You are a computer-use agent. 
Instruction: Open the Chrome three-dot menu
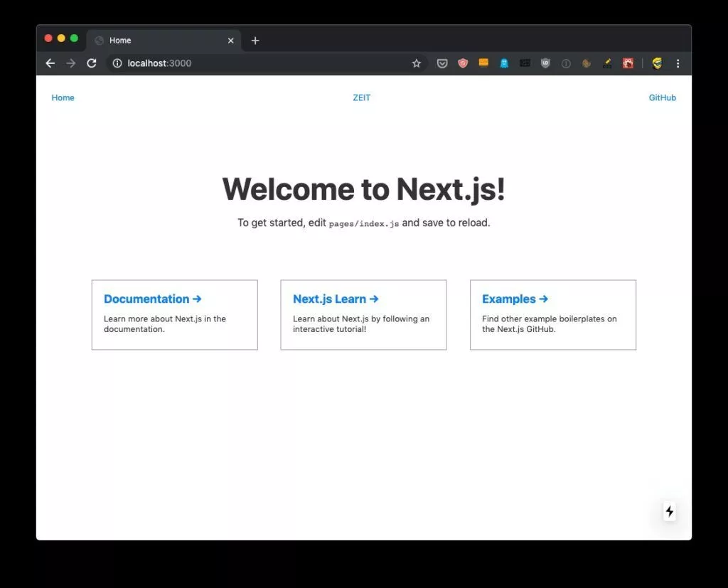tap(678, 63)
